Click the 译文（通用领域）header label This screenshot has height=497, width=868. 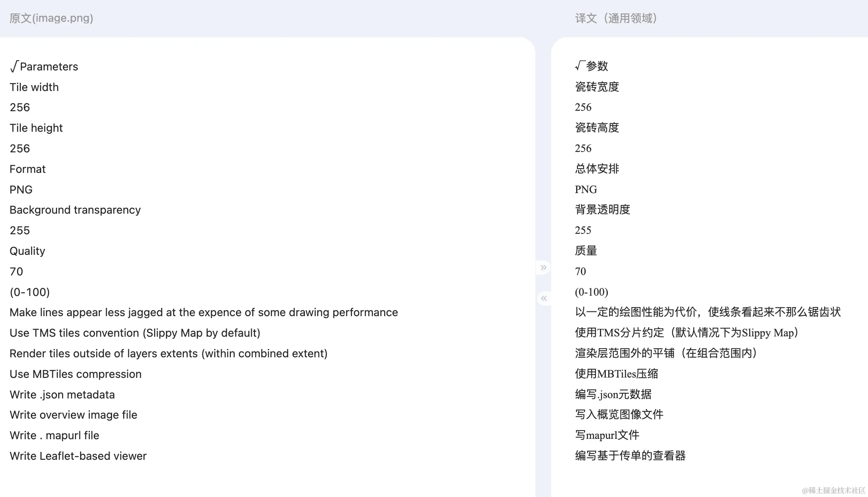(616, 18)
